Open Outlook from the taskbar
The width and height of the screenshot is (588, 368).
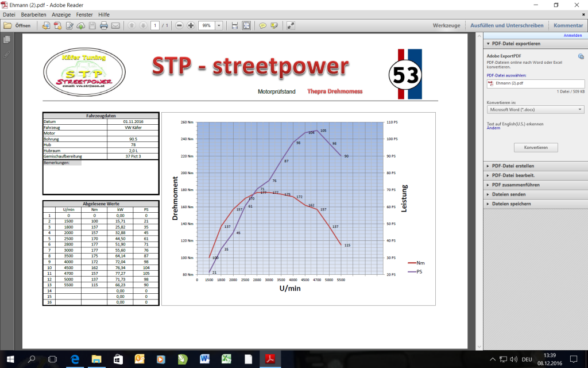pyautogui.click(x=140, y=359)
